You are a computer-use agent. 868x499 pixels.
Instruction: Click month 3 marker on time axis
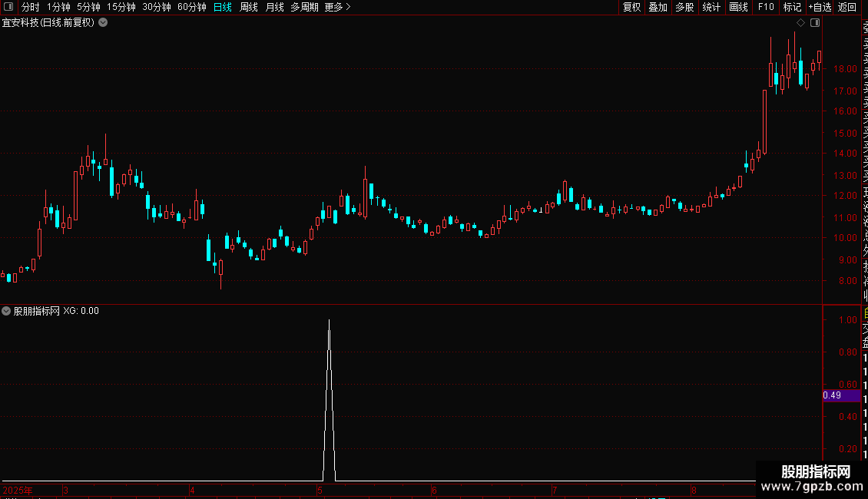point(65,490)
